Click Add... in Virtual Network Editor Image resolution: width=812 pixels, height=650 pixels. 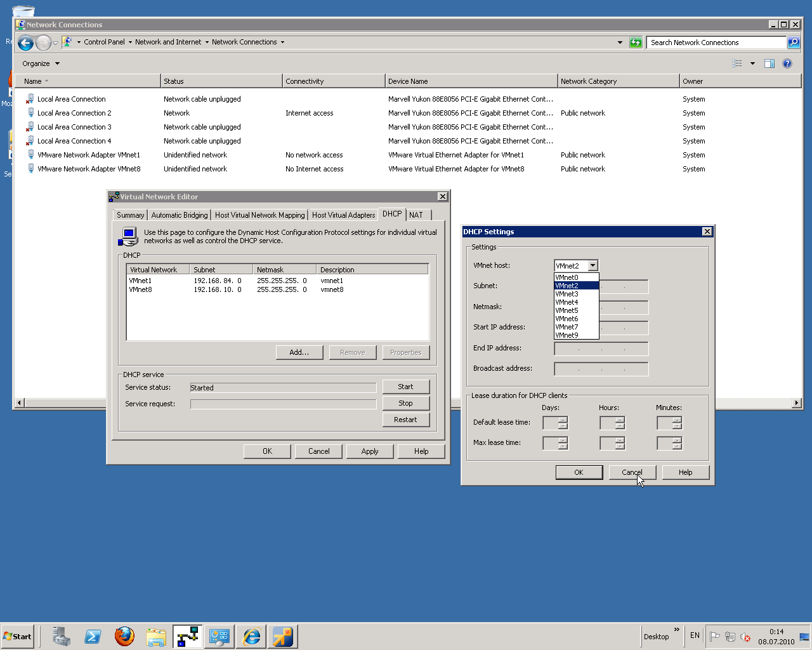tap(299, 352)
